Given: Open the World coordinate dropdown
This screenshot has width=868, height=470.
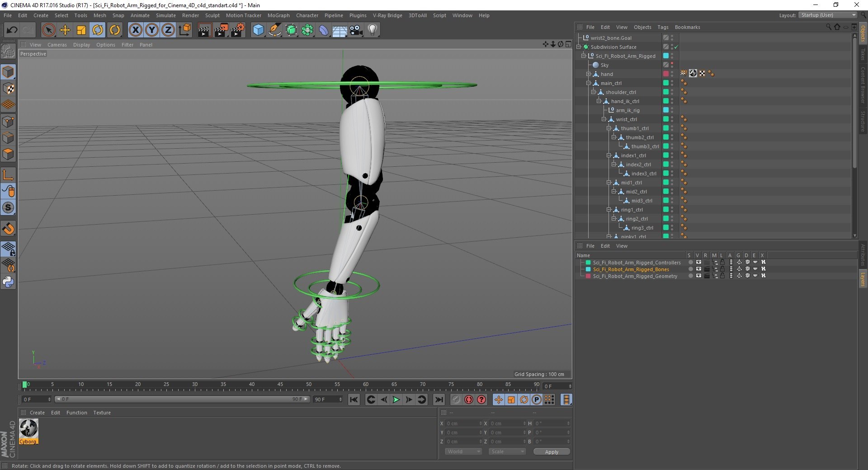Looking at the screenshot, I should click(463, 451).
